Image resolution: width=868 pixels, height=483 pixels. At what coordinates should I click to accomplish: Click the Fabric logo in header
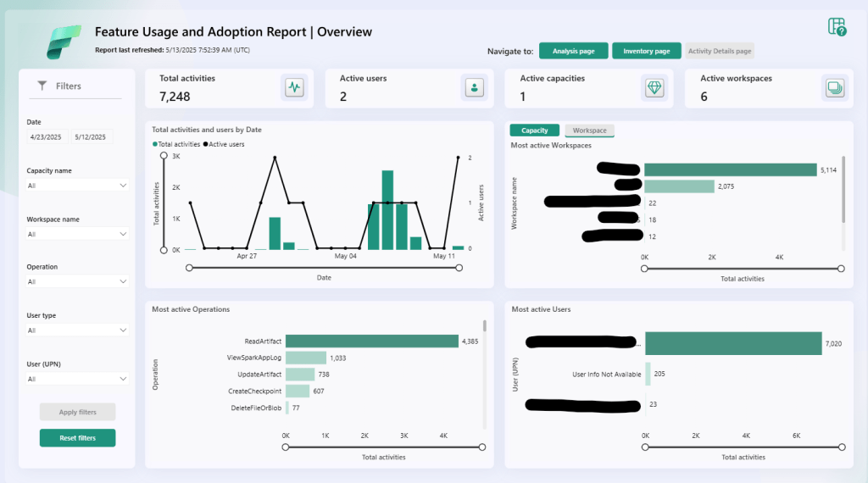(x=64, y=40)
